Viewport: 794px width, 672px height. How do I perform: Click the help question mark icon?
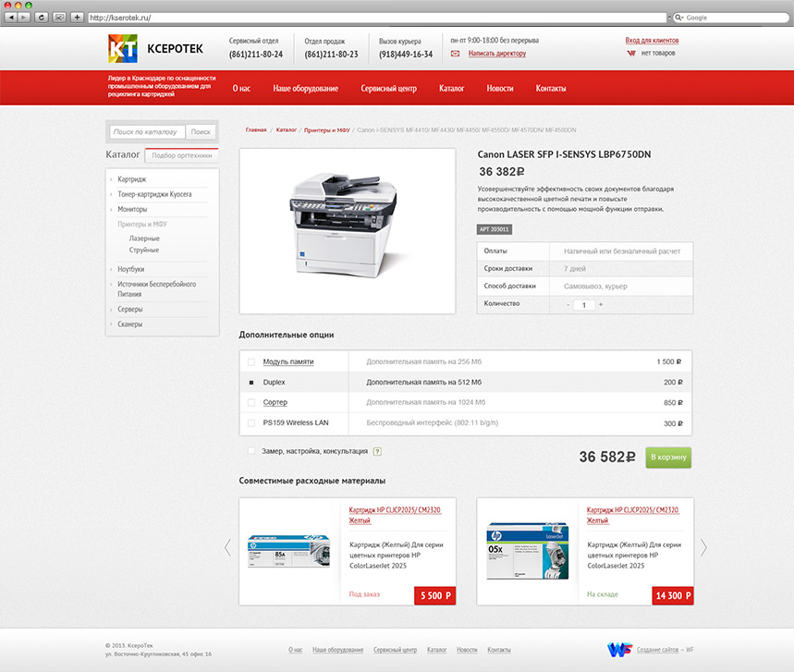coord(377,451)
